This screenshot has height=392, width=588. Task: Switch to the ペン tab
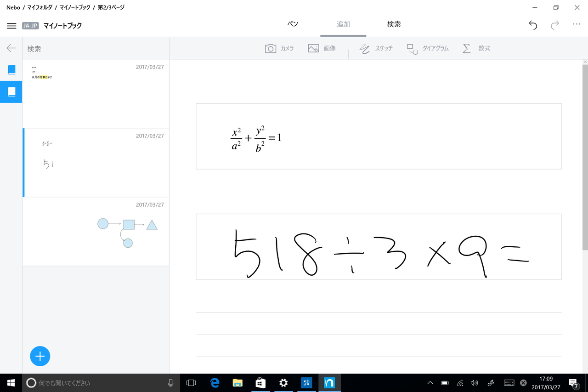click(292, 23)
